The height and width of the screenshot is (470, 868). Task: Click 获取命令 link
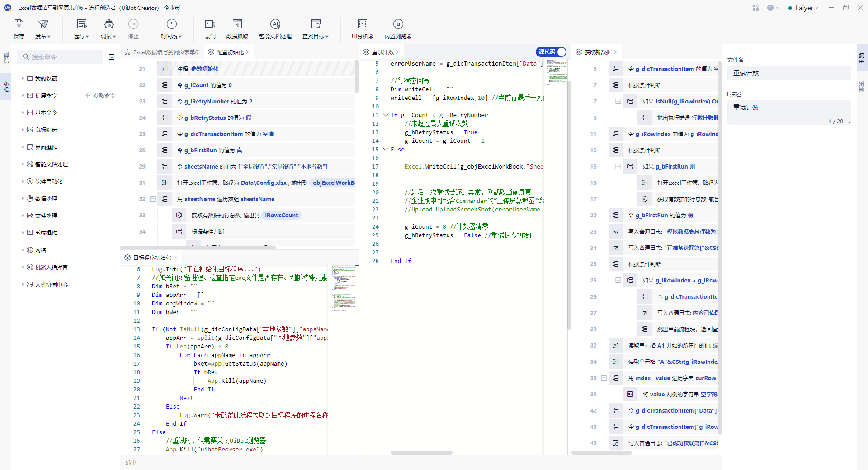tap(104, 95)
